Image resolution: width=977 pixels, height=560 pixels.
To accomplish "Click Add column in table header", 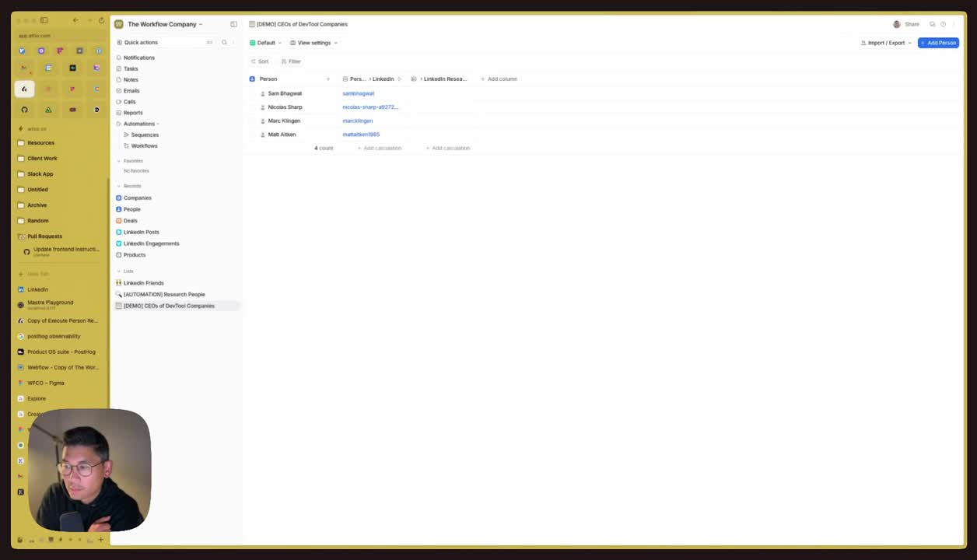I will pyautogui.click(x=499, y=79).
